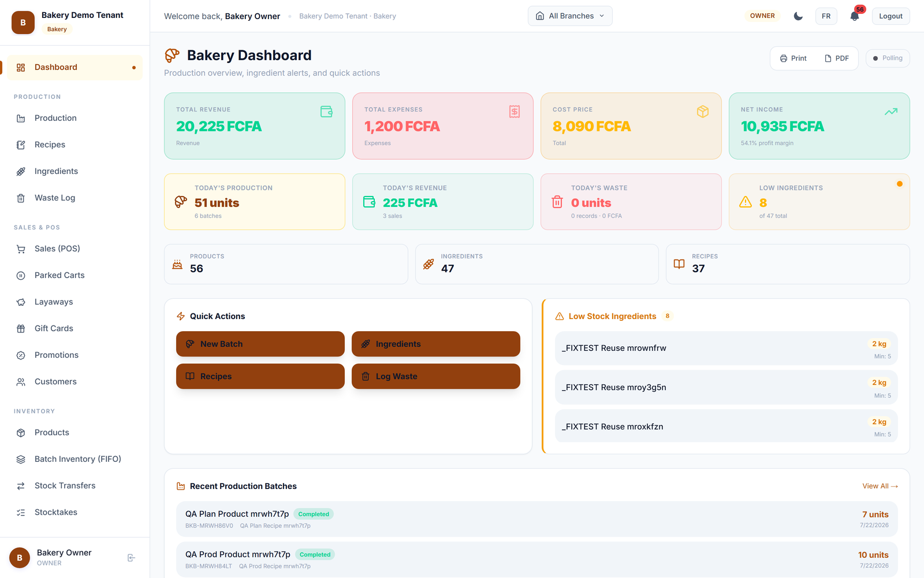The width and height of the screenshot is (924, 578).
Task: Go to Production page
Action: point(75,118)
